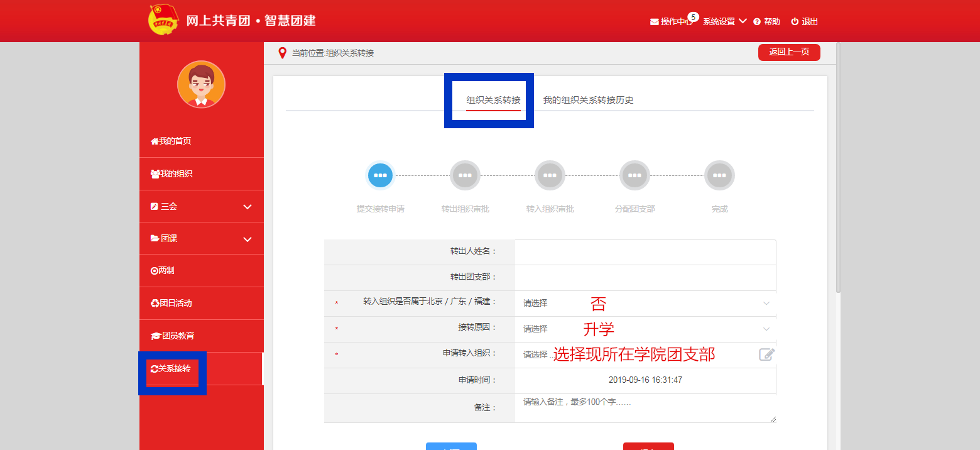The image size is (980, 450).
Task: Click the 转出组织审批 step circle
Action: click(x=465, y=176)
